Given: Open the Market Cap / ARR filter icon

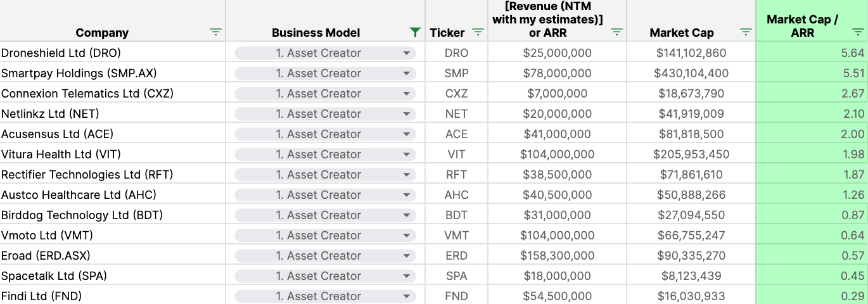Looking at the screenshot, I should [x=857, y=32].
